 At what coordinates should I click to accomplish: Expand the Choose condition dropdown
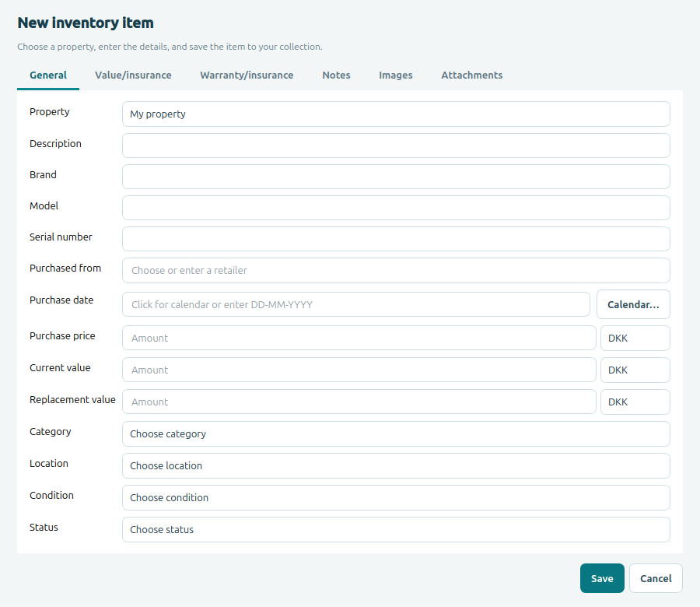tap(396, 497)
